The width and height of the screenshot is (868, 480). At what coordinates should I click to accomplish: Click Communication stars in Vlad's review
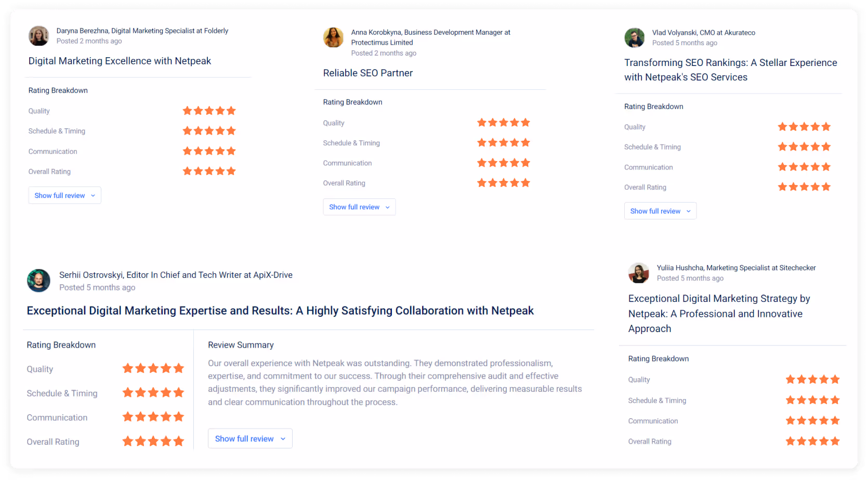click(804, 167)
